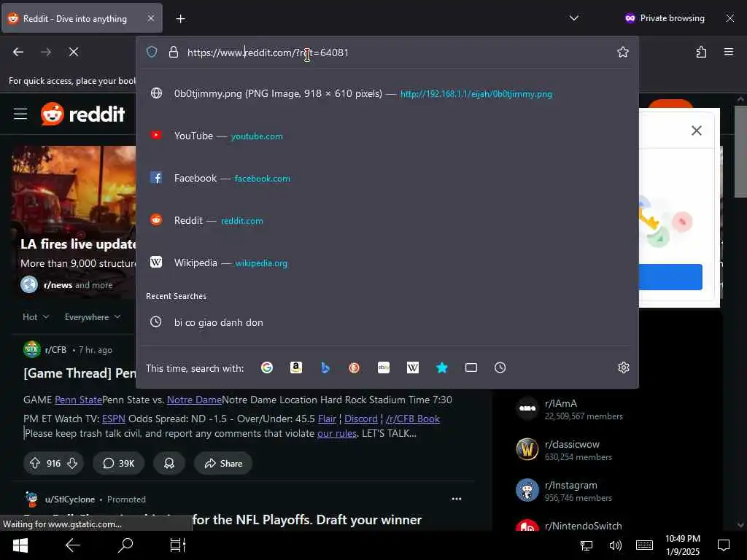Expand the Everywhere location dropdown
Image resolution: width=747 pixels, height=560 pixels.
93,317
